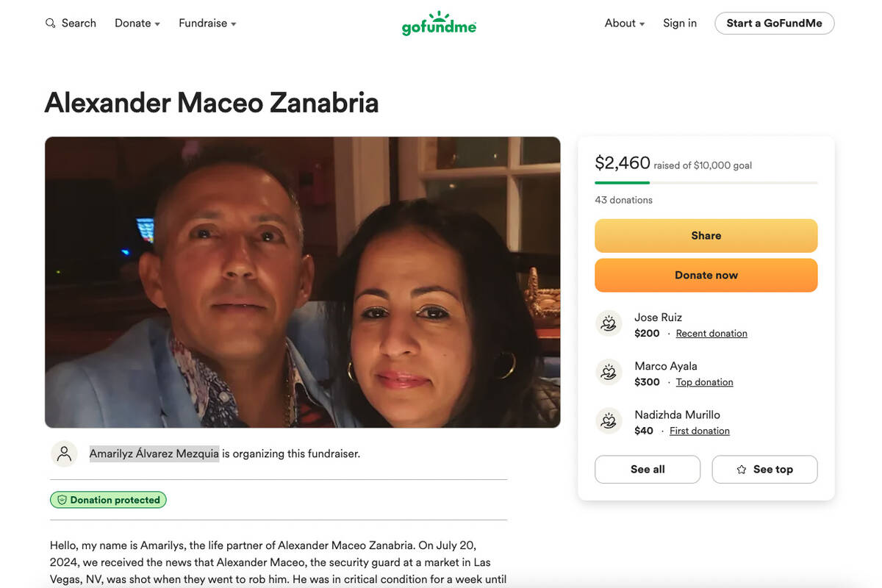Click the search magnifier icon

click(51, 24)
